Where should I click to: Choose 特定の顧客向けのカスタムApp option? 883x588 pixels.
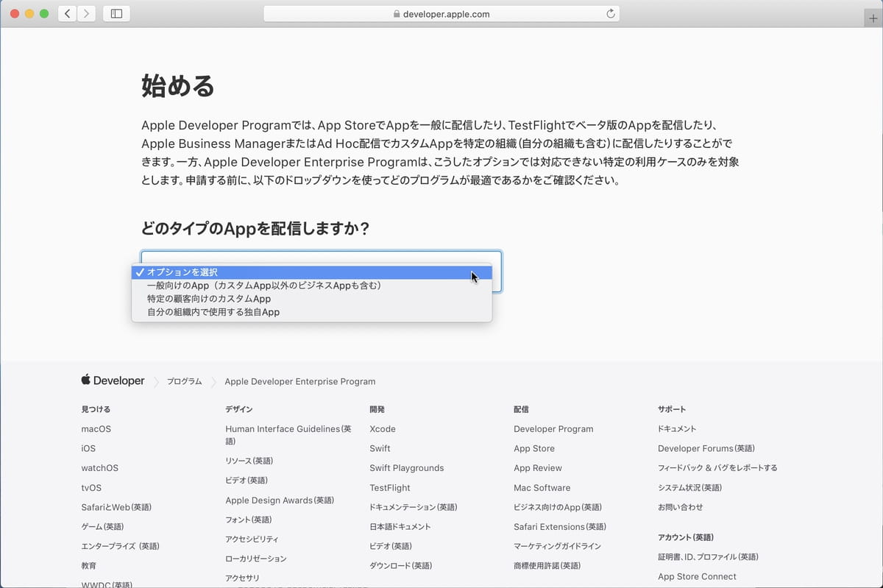(x=312, y=299)
